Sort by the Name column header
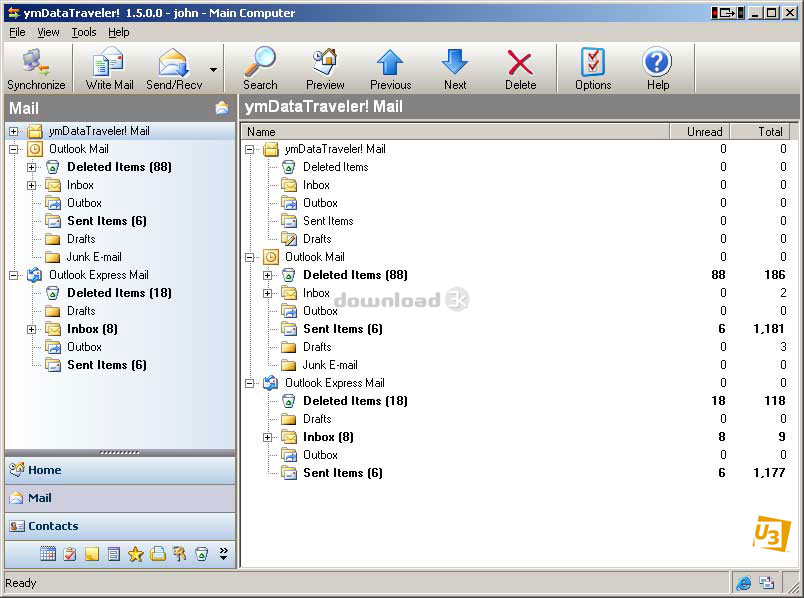The width and height of the screenshot is (804, 598). pos(455,132)
